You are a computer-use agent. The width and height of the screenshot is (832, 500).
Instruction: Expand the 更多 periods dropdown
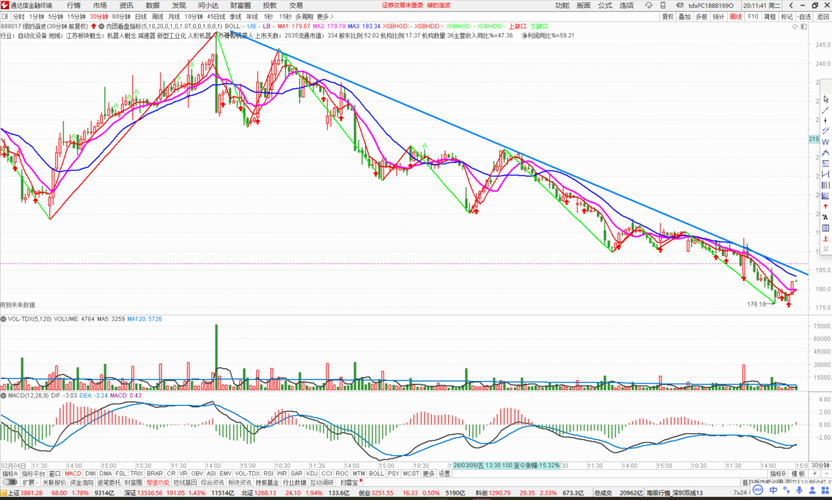[x=325, y=16]
